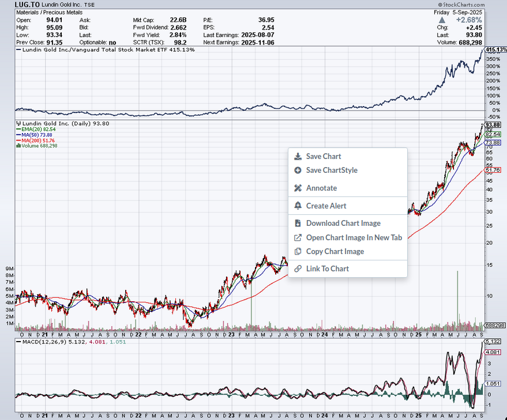
Task: Click the MACD(12,26,9) indicator label
Action: click(x=43, y=342)
